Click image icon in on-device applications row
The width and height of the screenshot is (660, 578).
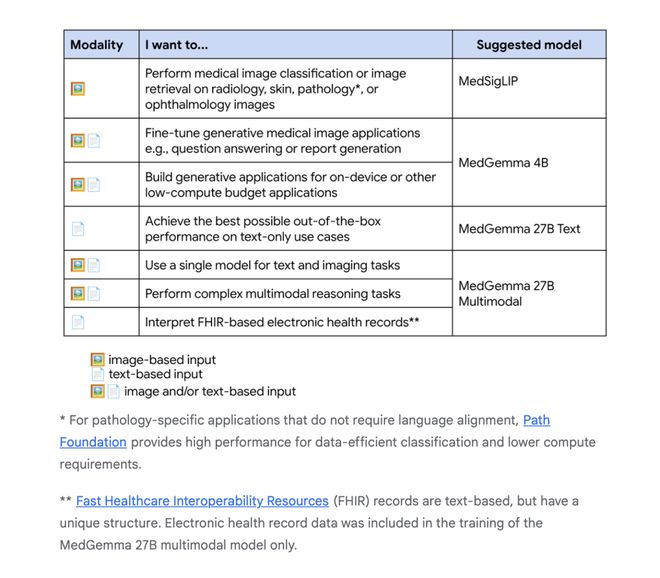pyautogui.click(x=78, y=184)
